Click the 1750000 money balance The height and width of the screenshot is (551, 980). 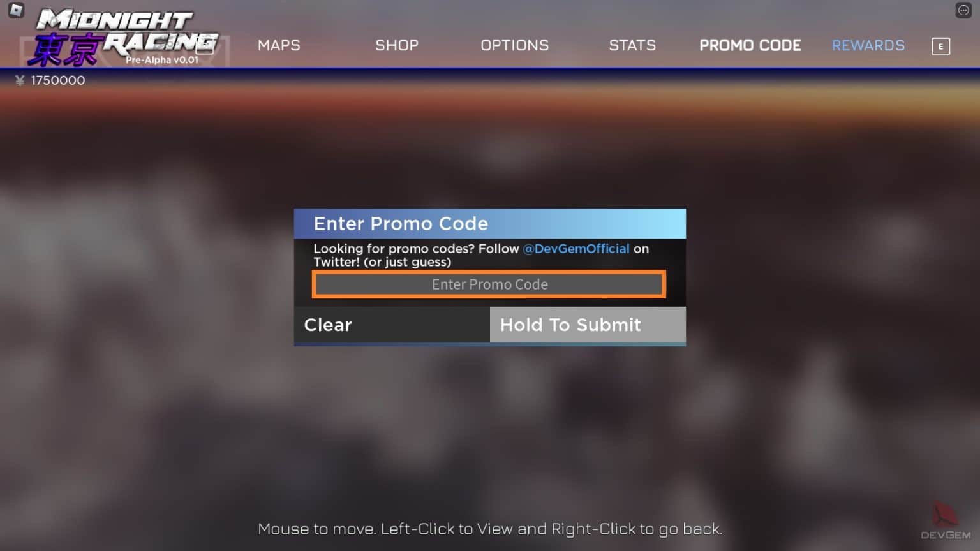pos(58,80)
